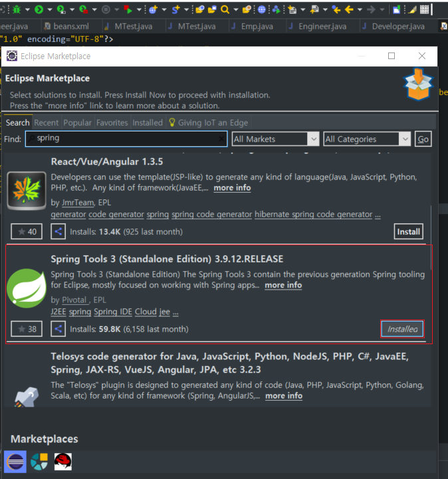
Task: Open the S-plus icon dropdown arrow
Action: (x=186, y=10)
